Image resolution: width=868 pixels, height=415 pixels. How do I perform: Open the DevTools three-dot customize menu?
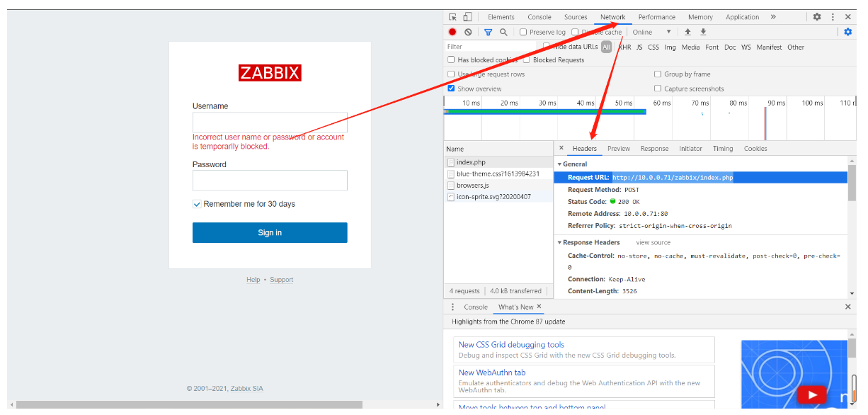tap(833, 17)
